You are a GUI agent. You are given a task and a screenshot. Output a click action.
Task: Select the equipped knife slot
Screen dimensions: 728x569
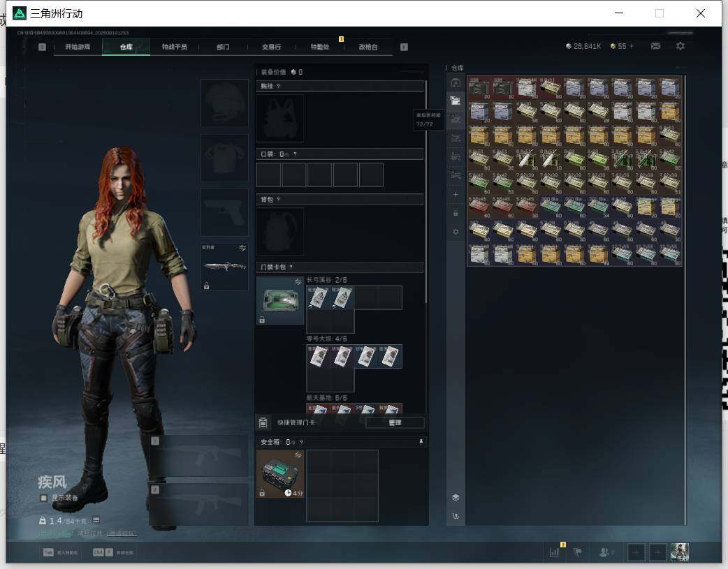click(x=224, y=267)
